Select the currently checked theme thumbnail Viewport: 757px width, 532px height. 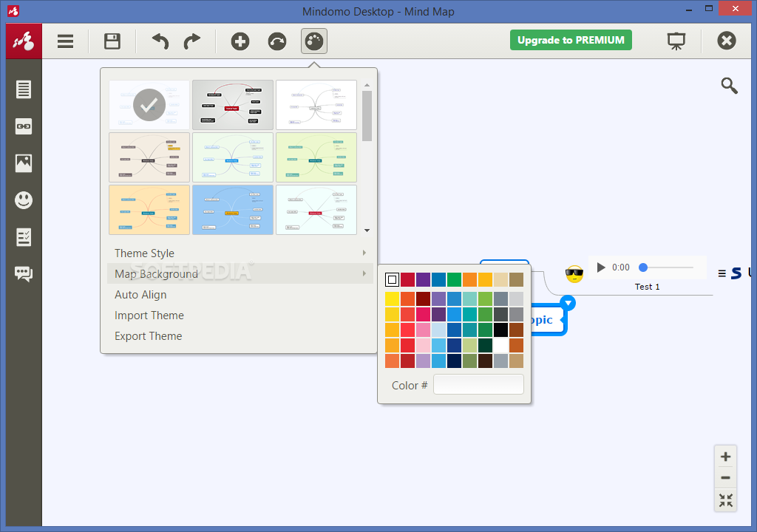pos(149,105)
